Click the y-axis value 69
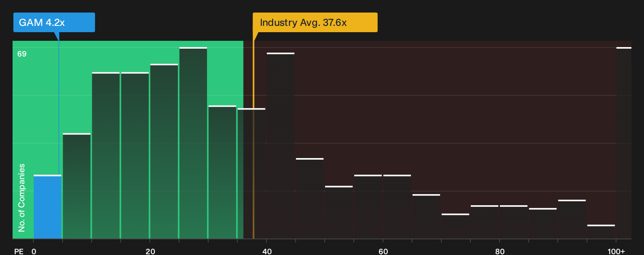The width and height of the screenshot is (644, 255). click(22, 54)
